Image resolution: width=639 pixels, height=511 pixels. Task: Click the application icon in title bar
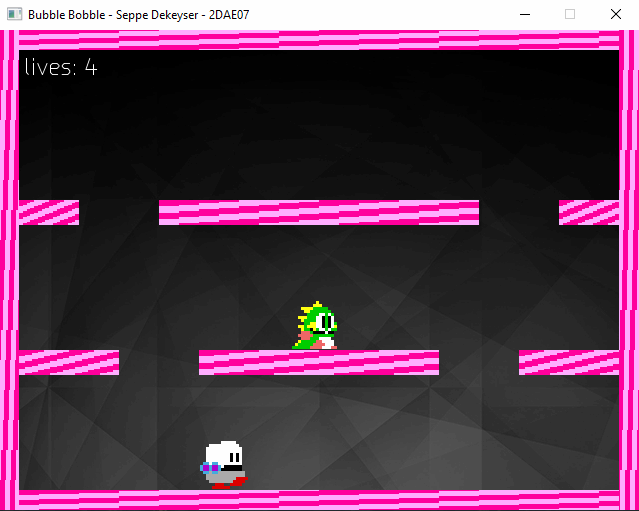point(15,14)
